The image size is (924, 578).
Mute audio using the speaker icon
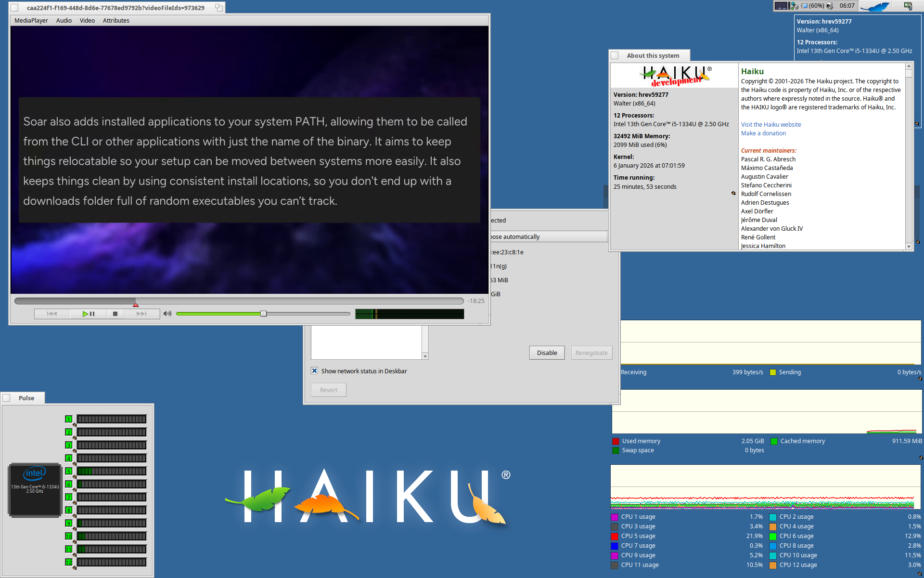167,314
